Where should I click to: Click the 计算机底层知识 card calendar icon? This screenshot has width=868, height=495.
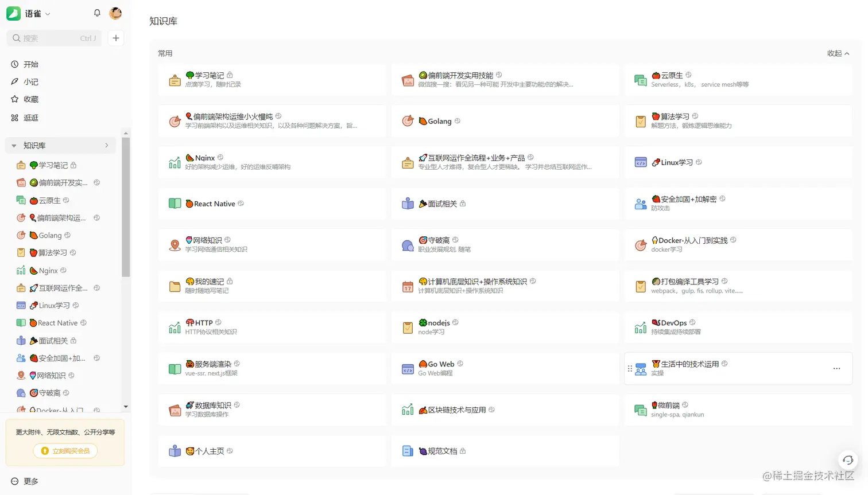(x=408, y=286)
